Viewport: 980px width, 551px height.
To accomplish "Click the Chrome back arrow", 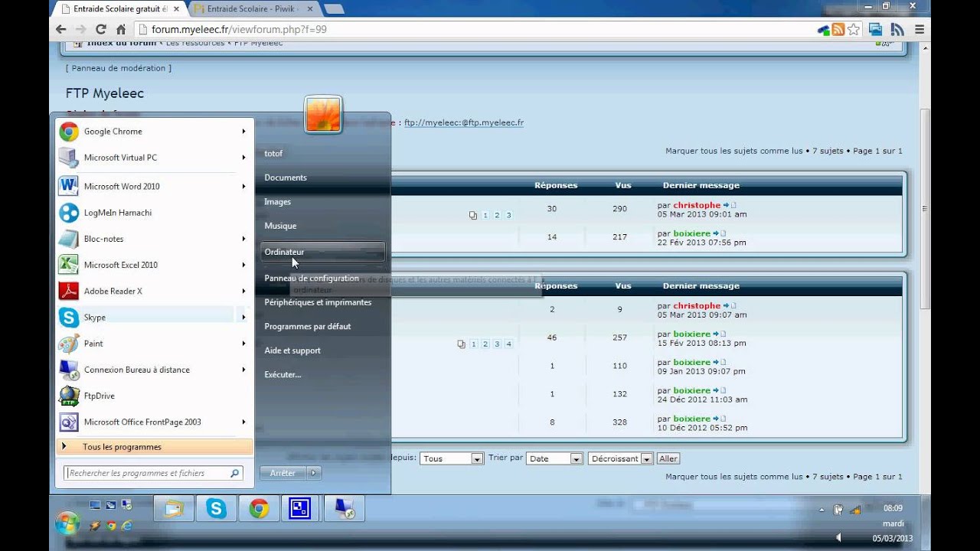I will (61, 29).
